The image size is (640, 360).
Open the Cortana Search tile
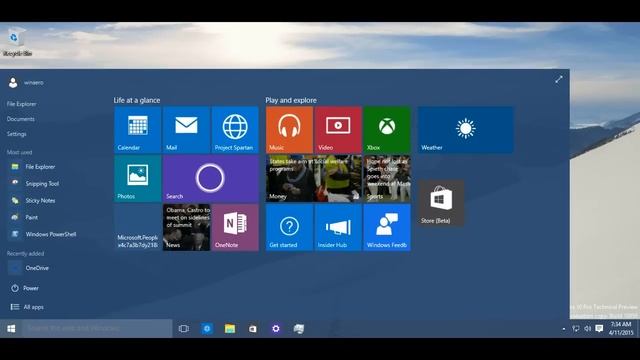211,178
